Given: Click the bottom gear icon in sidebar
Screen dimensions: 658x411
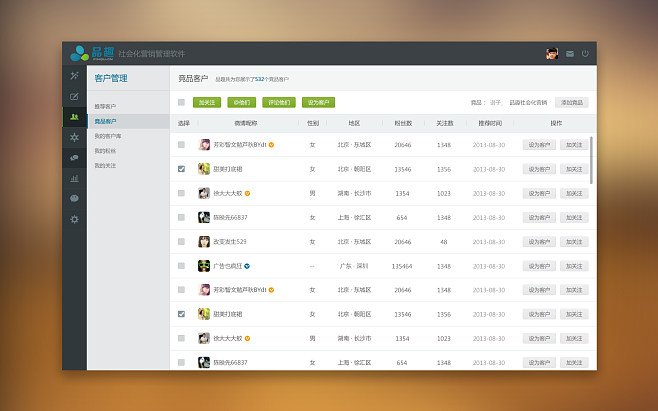Looking at the screenshot, I should pyautogui.click(x=74, y=219).
